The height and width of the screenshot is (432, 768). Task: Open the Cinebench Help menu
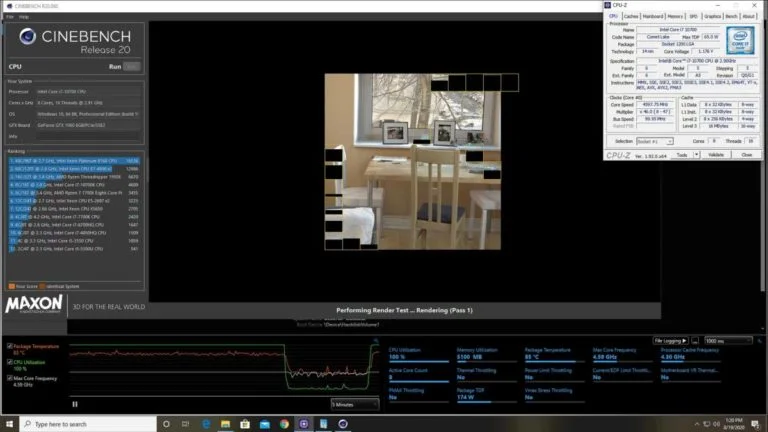click(24, 17)
